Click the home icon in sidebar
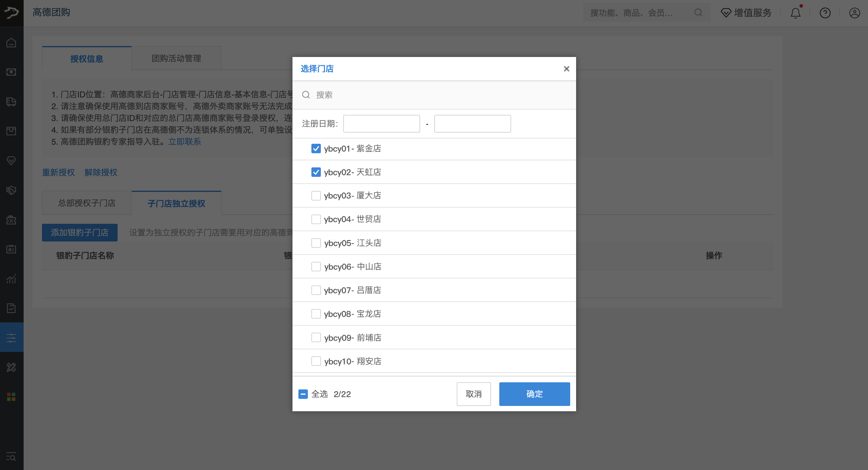The width and height of the screenshot is (868, 470). pyautogui.click(x=12, y=43)
